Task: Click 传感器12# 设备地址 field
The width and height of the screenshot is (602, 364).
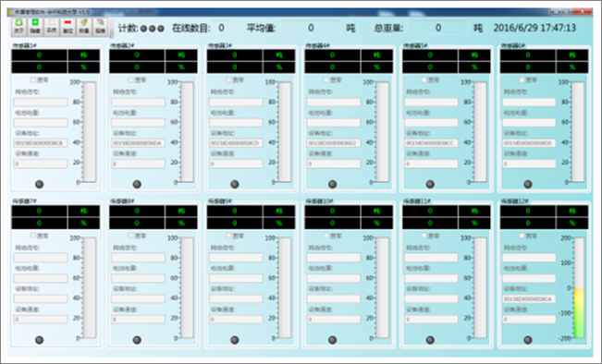Action: click(529, 298)
